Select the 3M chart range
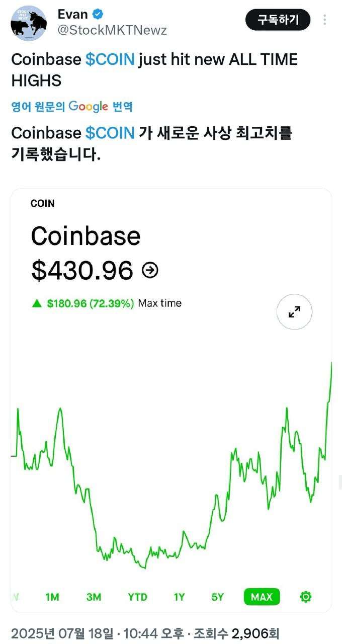 point(94,597)
